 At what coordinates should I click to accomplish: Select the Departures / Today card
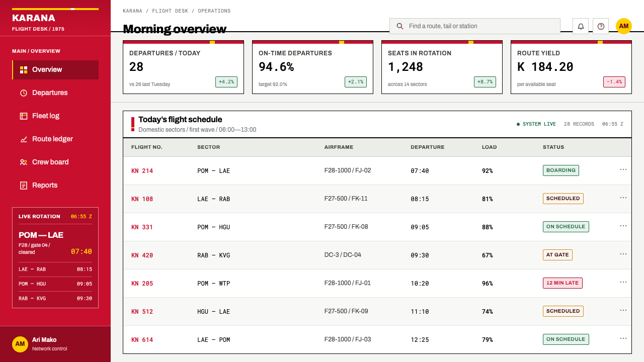tap(184, 67)
